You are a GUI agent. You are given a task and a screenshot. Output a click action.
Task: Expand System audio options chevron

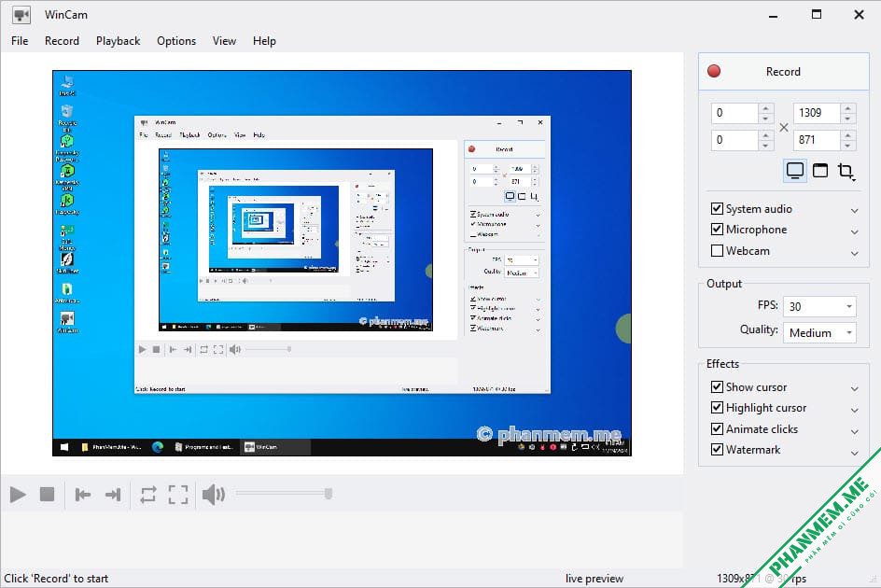[x=854, y=210]
